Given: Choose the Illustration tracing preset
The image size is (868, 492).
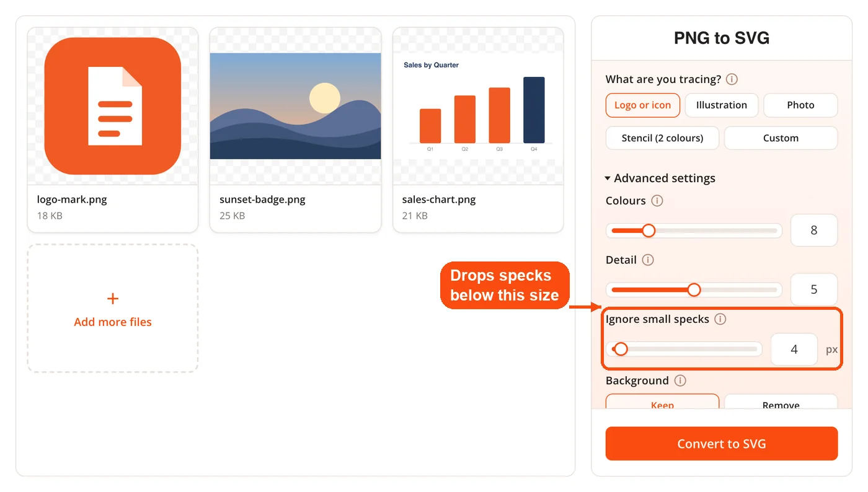Looking at the screenshot, I should pos(722,105).
